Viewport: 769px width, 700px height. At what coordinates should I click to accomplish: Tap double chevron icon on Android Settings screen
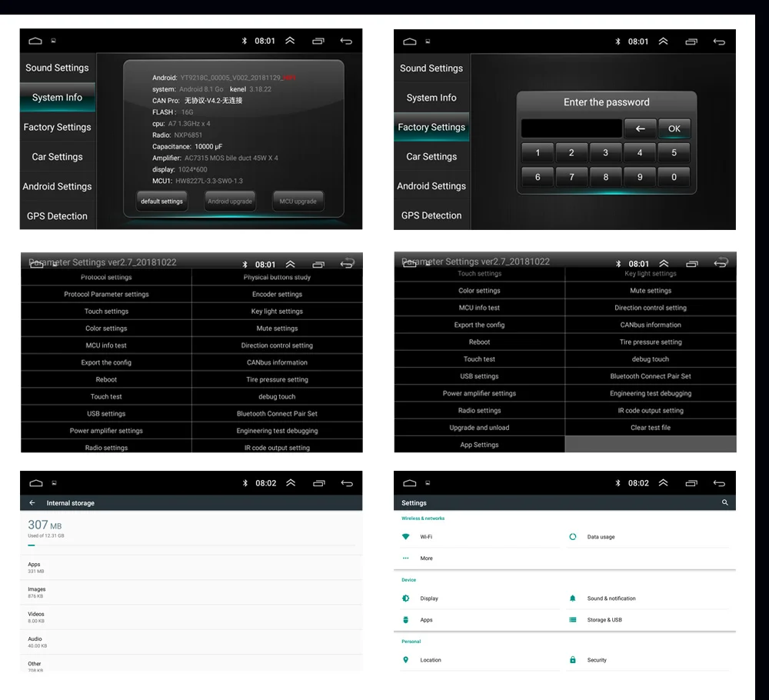tap(664, 482)
